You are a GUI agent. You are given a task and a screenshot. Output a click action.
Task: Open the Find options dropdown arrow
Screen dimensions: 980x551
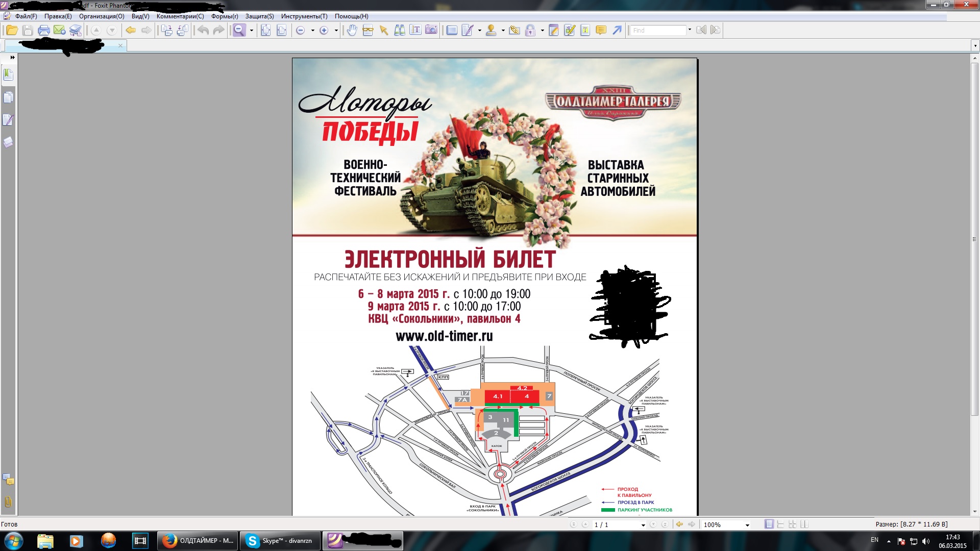click(690, 30)
